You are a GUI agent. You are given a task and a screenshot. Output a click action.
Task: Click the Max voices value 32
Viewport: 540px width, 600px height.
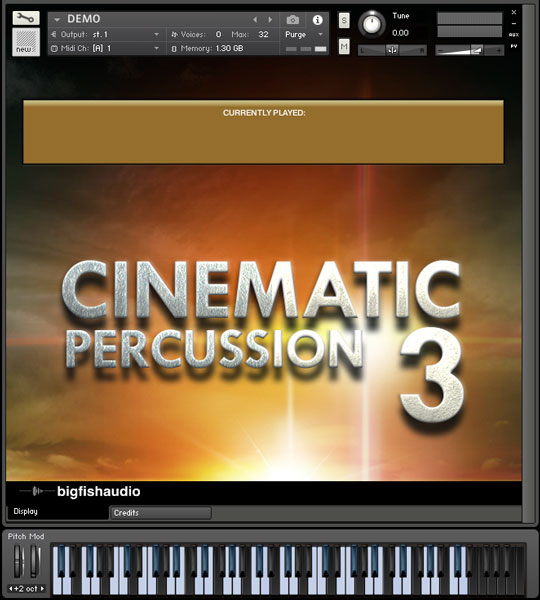(x=263, y=34)
